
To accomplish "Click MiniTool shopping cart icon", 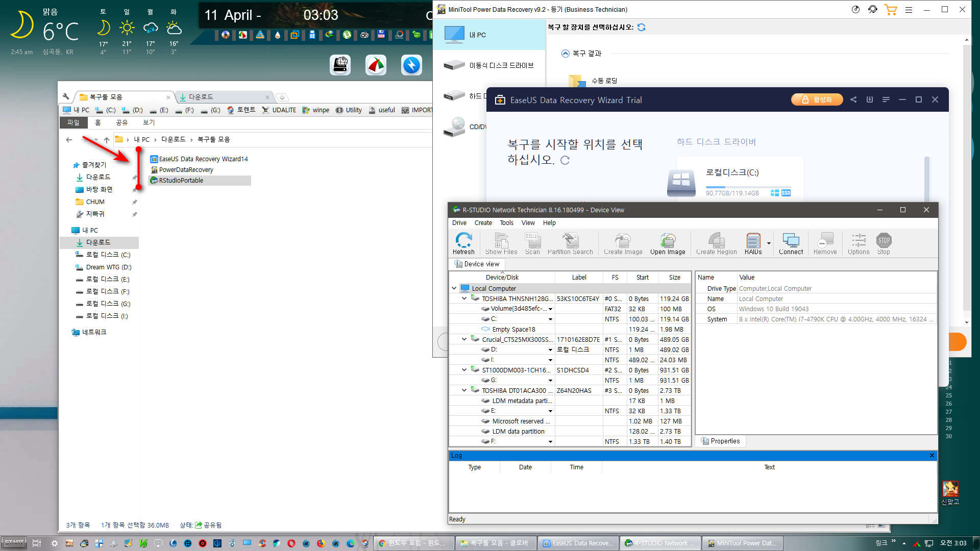I will [890, 9].
